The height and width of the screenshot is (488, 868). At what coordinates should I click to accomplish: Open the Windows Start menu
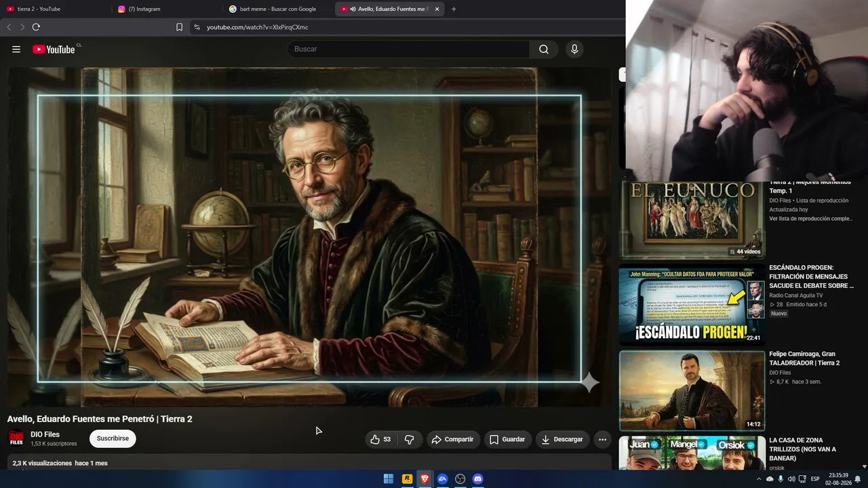point(389,479)
